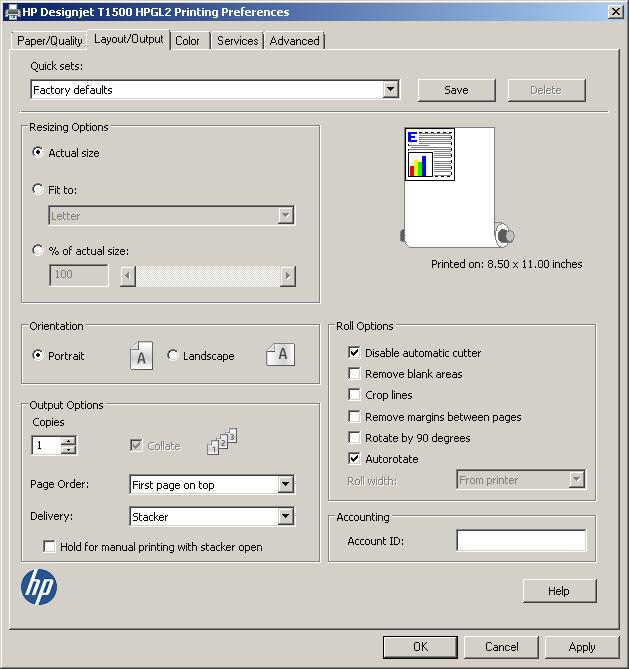Click the scale slider left arrow
This screenshot has width=629, height=669.
128,276
